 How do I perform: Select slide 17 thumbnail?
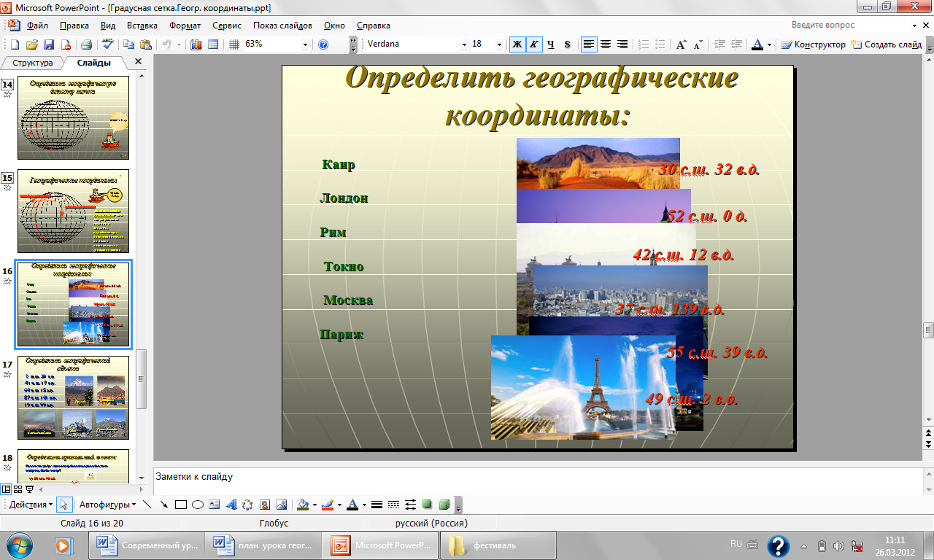[74, 397]
